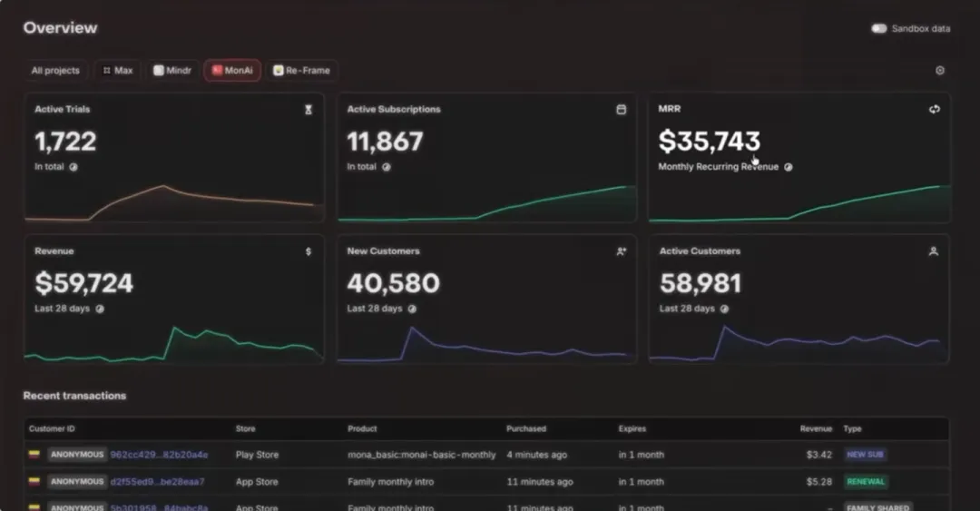Click the Revenue value $59,724
The image size is (980, 511).
click(x=83, y=283)
